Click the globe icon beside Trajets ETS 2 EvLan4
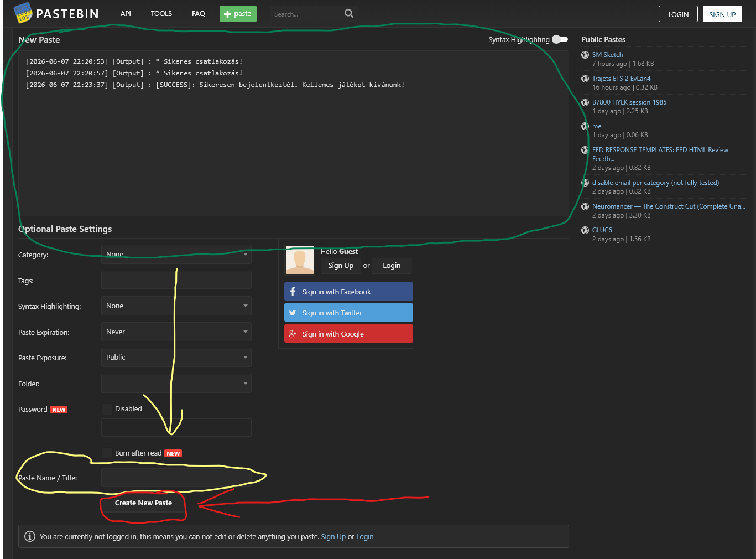The height and width of the screenshot is (559, 756). pyautogui.click(x=585, y=79)
